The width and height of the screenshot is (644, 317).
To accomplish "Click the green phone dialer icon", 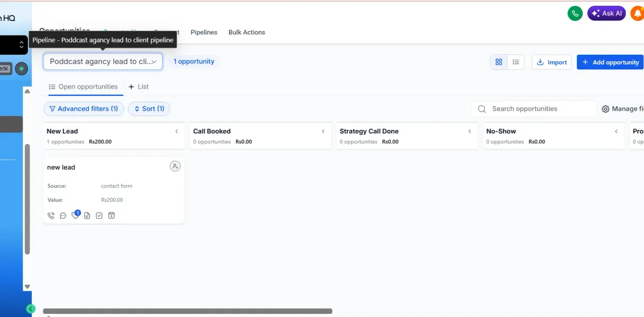I will [x=575, y=13].
